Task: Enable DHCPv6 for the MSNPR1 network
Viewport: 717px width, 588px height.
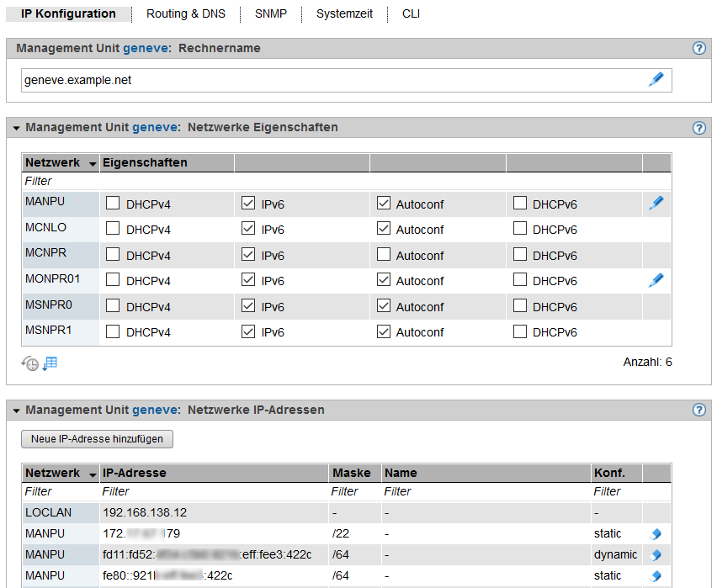Action: (x=520, y=331)
